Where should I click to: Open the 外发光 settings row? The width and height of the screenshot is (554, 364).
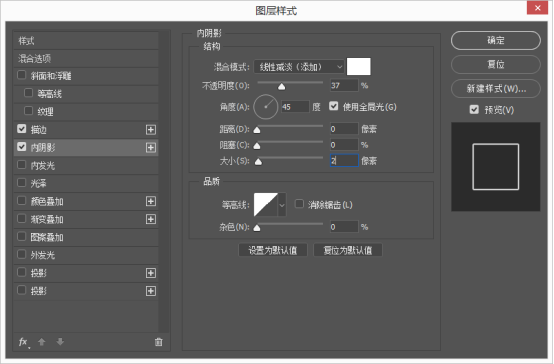click(x=86, y=255)
